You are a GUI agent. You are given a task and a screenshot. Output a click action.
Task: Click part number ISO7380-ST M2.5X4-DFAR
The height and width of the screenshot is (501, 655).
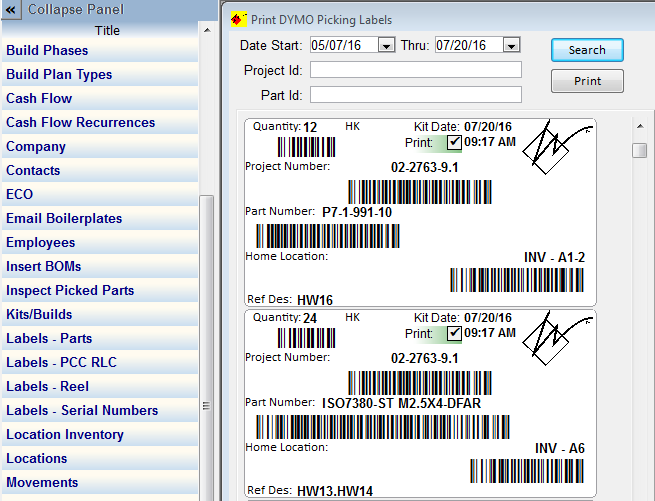pos(401,403)
